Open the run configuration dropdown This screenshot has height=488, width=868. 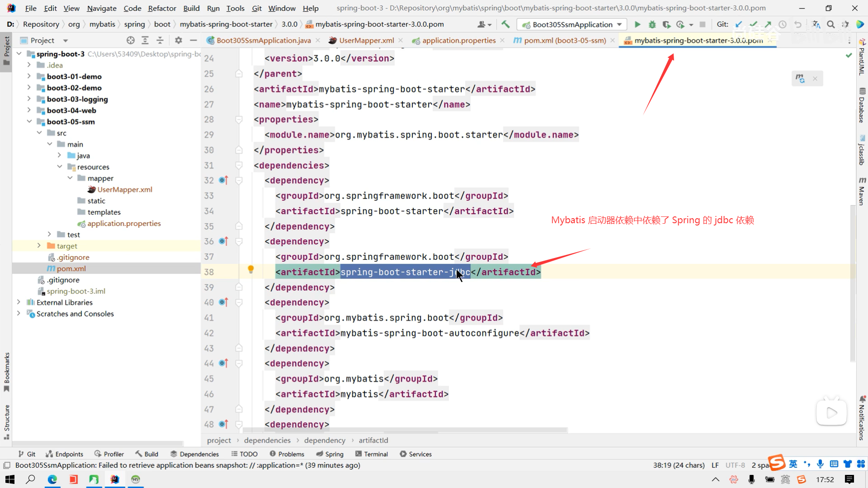(x=619, y=24)
